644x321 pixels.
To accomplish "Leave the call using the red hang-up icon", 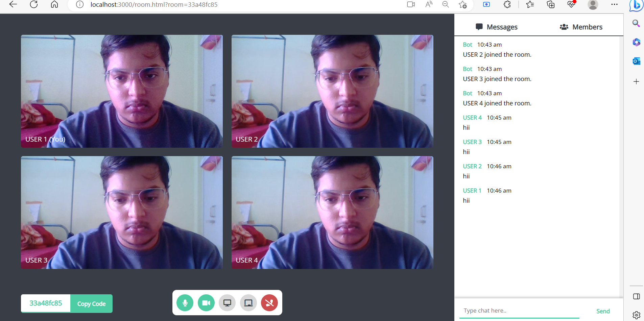I will click(x=269, y=303).
